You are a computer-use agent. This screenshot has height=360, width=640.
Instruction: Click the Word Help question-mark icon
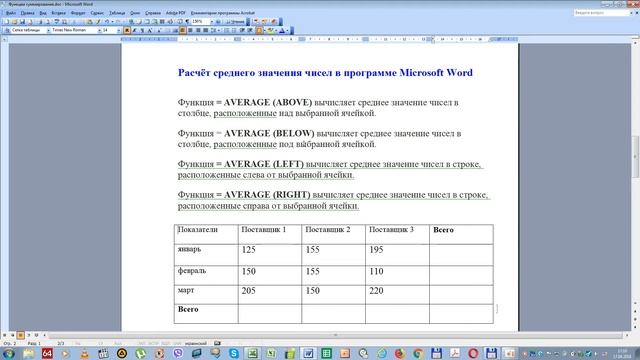click(218, 21)
